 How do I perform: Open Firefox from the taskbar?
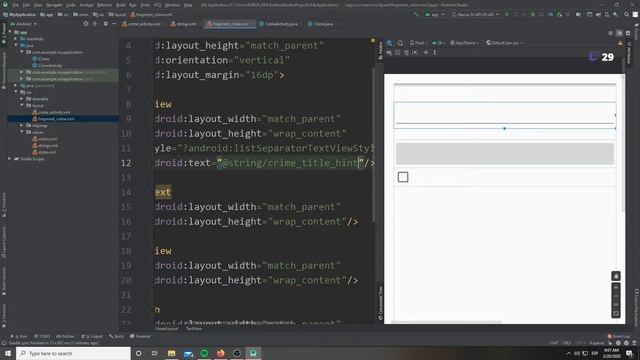point(220,353)
